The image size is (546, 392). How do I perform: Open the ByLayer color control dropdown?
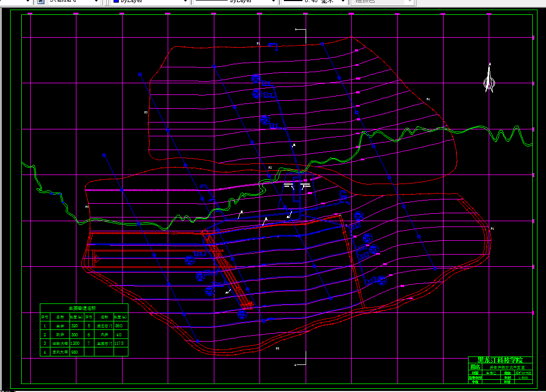[186, 2]
